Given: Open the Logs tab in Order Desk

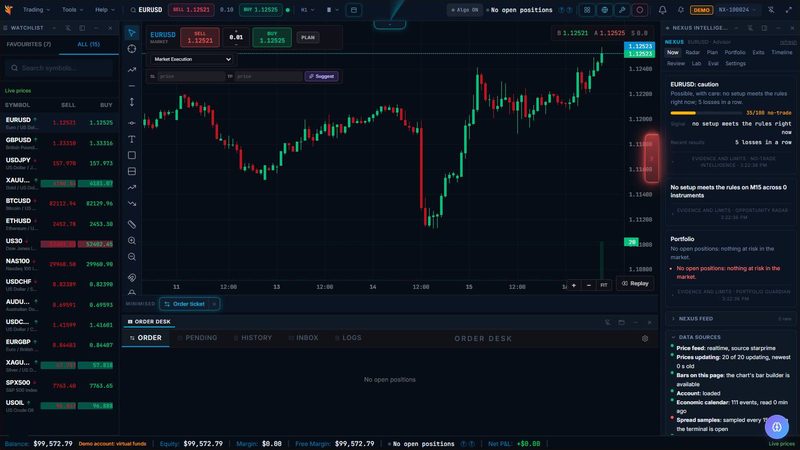Looking at the screenshot, I should pyautogui.click(x=348, y=338).
